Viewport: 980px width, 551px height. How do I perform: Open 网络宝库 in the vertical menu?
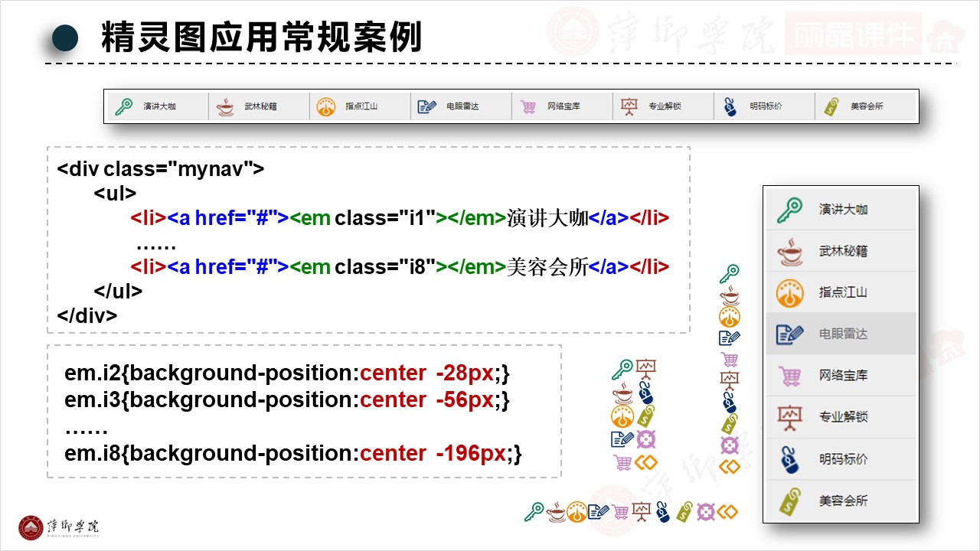click(x=841, y=376)
